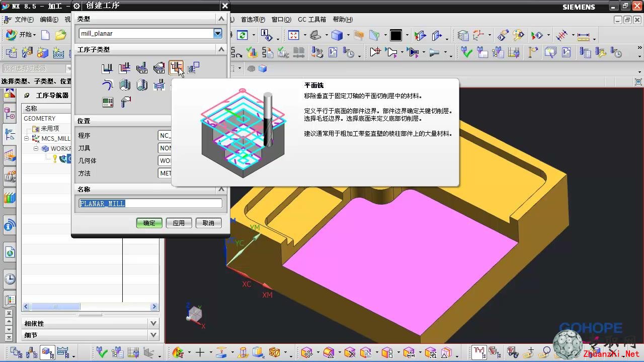This screenshot has width=644, height=362.
Task: Open the GC 工具箱 menu
Action: 312,20
